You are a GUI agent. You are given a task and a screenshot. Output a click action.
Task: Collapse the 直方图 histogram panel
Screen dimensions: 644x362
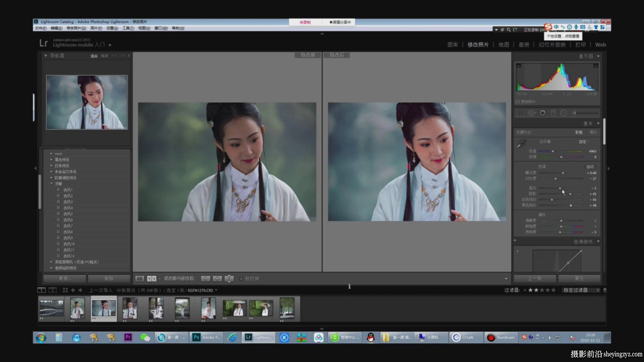tap(598, 56)
